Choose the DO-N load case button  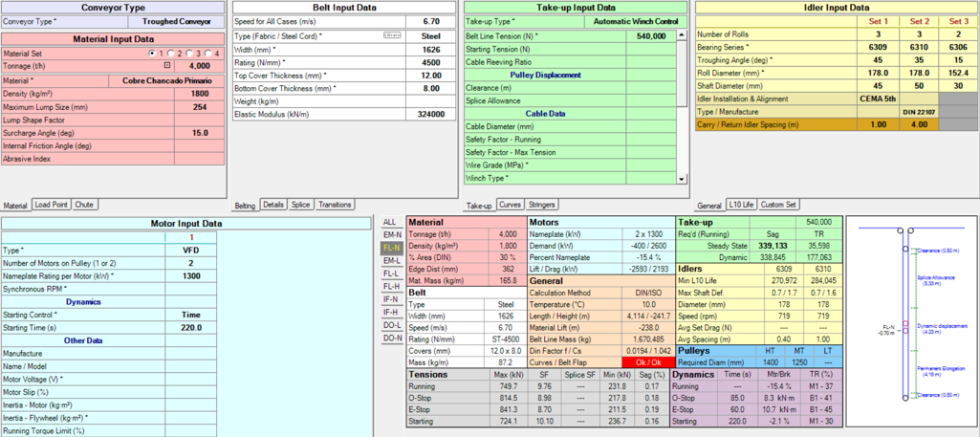click(391, 339)
